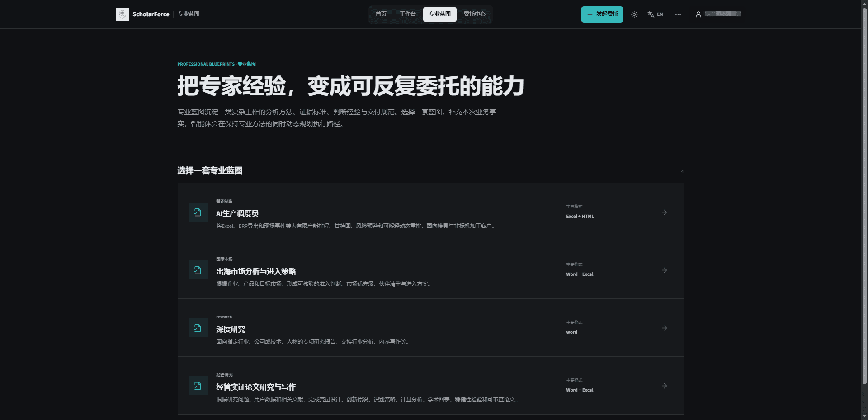Click the research category tag
Screen dimensions: 868x420
(x=224, y=317)
